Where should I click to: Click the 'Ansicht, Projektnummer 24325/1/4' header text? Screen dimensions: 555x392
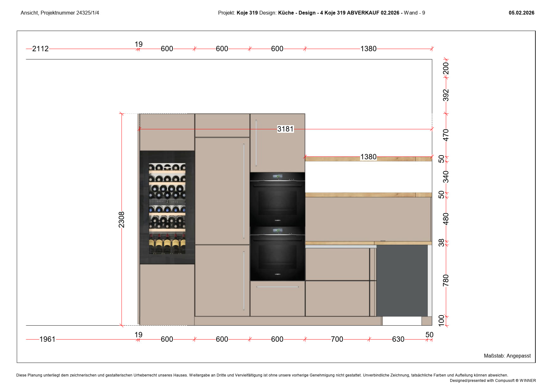pos(60,13)
